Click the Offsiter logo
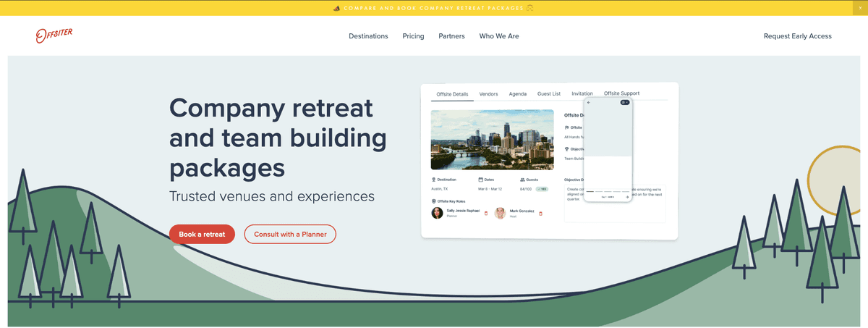 pyautogui.click(x=54, y=35)
